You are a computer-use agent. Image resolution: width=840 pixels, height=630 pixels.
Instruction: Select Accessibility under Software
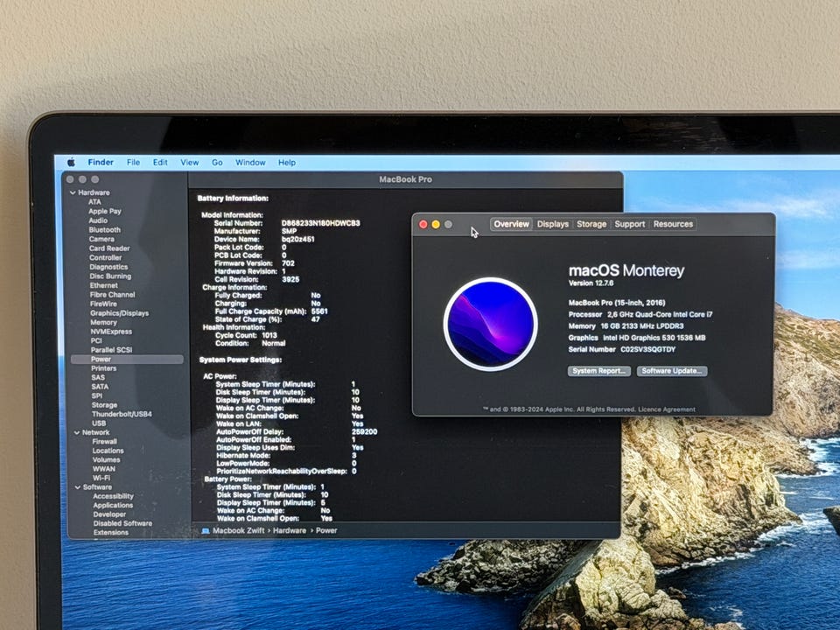(113, 497)
